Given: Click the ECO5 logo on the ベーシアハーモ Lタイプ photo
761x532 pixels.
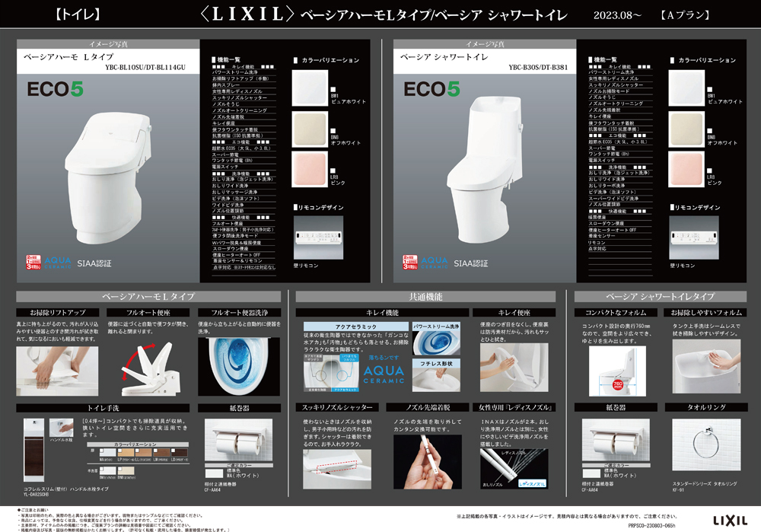Looking at the screenshot, I should click(56, 89).
